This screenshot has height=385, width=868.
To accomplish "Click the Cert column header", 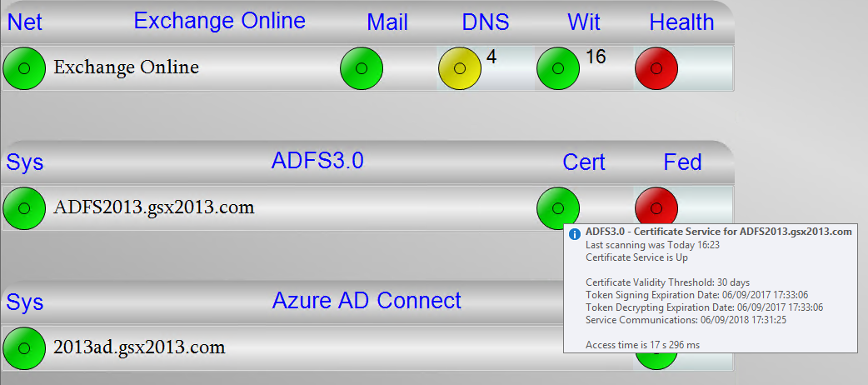I will coord(584,162).
